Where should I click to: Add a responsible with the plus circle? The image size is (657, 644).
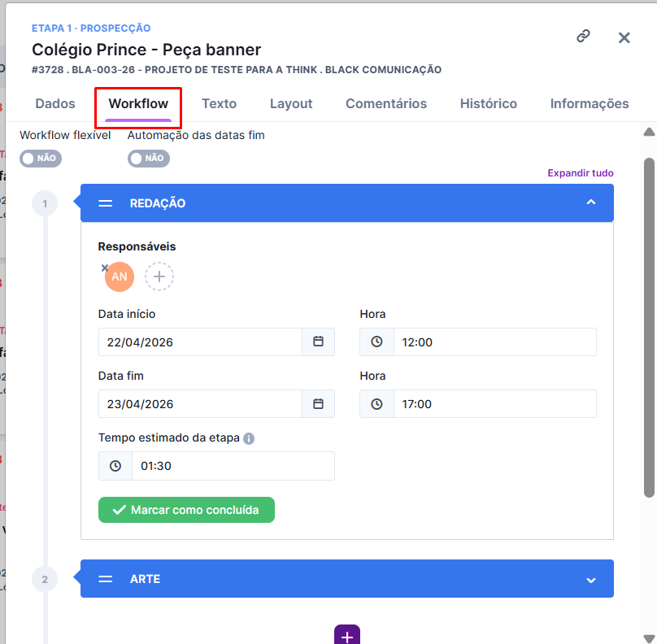159,276
